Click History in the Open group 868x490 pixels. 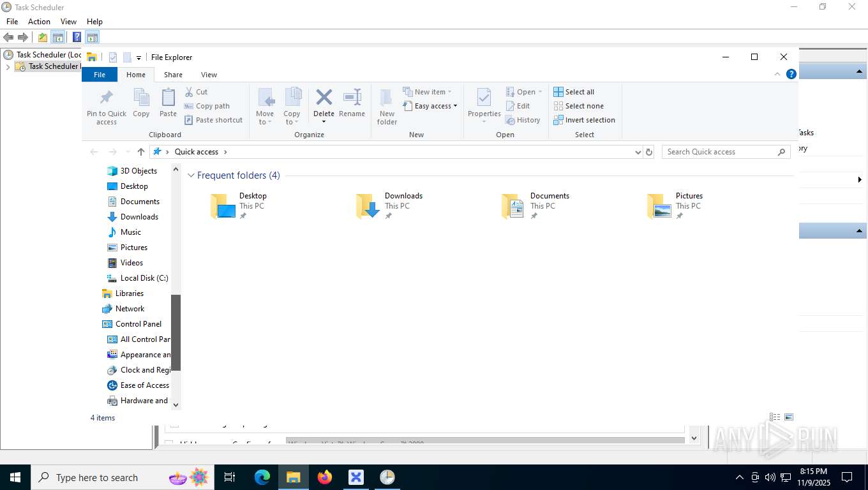pos(523,120)
